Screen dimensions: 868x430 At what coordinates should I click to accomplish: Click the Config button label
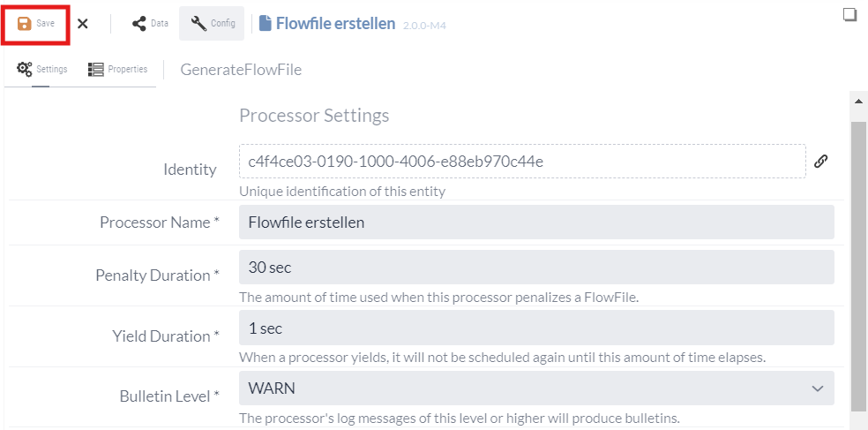pos(223,24)
